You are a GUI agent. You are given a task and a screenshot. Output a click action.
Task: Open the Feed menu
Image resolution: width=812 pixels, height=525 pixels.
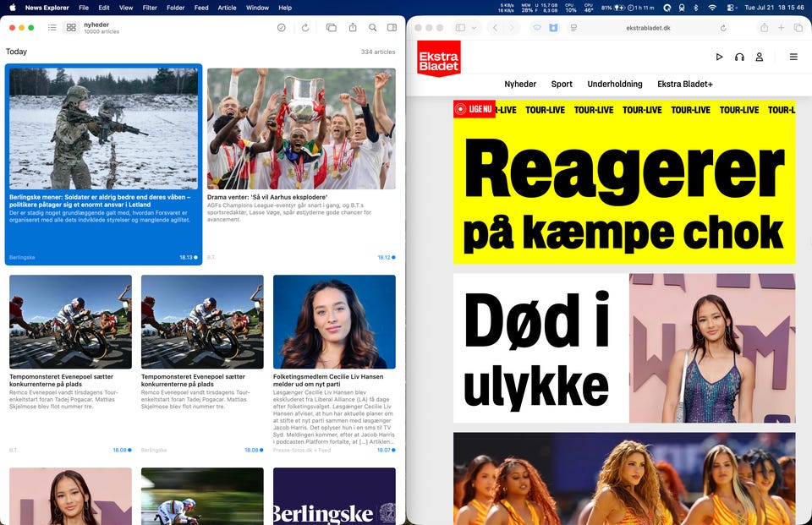201,8
